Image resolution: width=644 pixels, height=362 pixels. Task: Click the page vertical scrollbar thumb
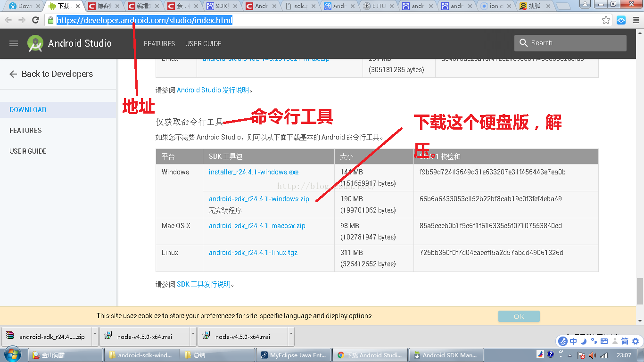[x=640, y=291]
